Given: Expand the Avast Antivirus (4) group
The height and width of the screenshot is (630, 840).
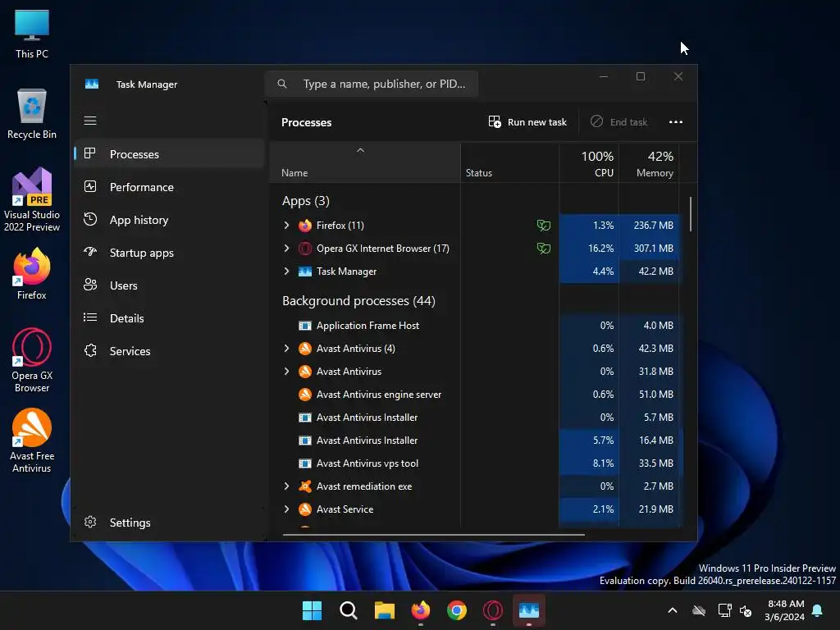Looking at the screenshot, I should coord(286,348).
